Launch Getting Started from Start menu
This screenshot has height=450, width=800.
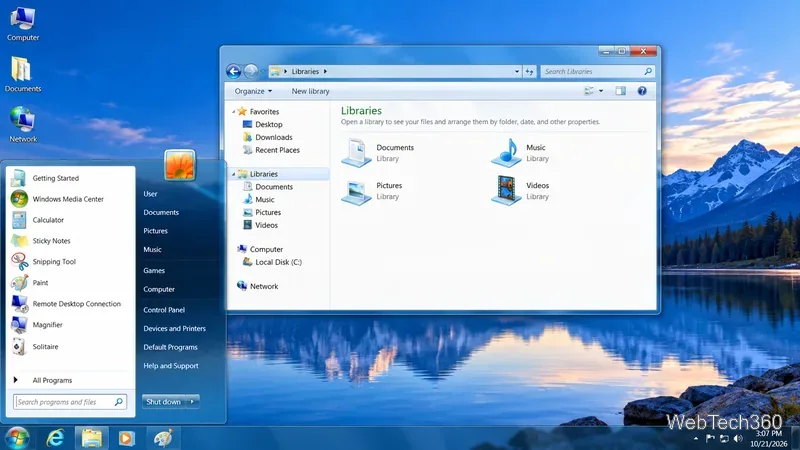click(70, 178)
